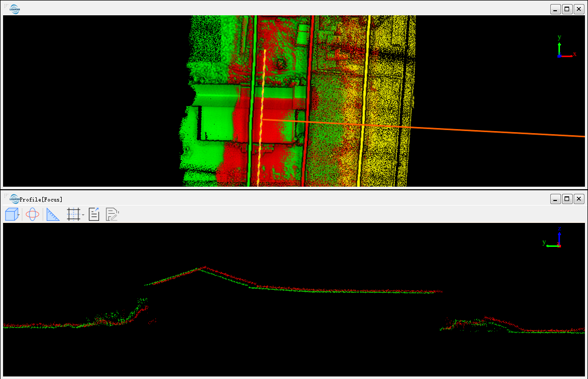Image resolution: width=588 pixels, height=379 pixels.
Task: Select the red-blue orbit rotation tool
Action: coord(32,214)
